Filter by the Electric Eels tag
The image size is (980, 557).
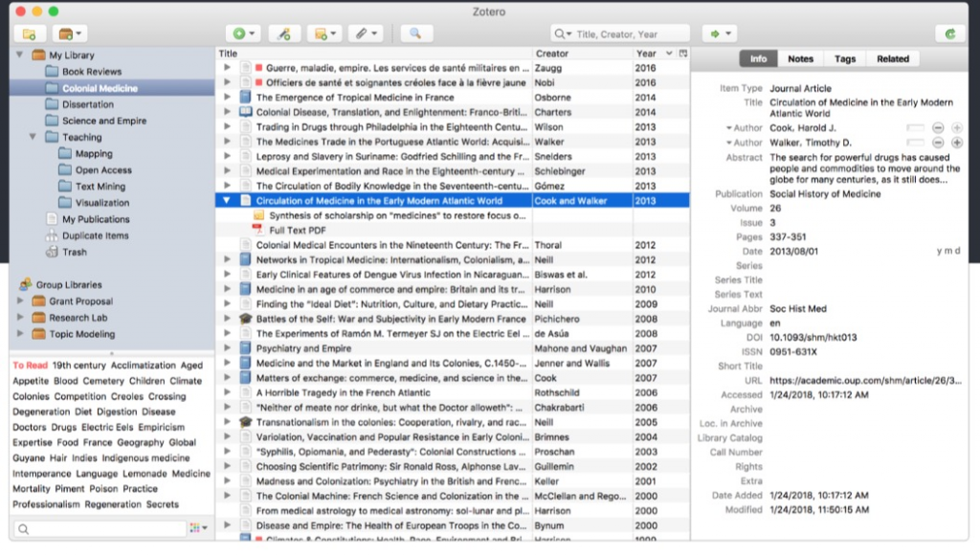(x=107, y=427)
